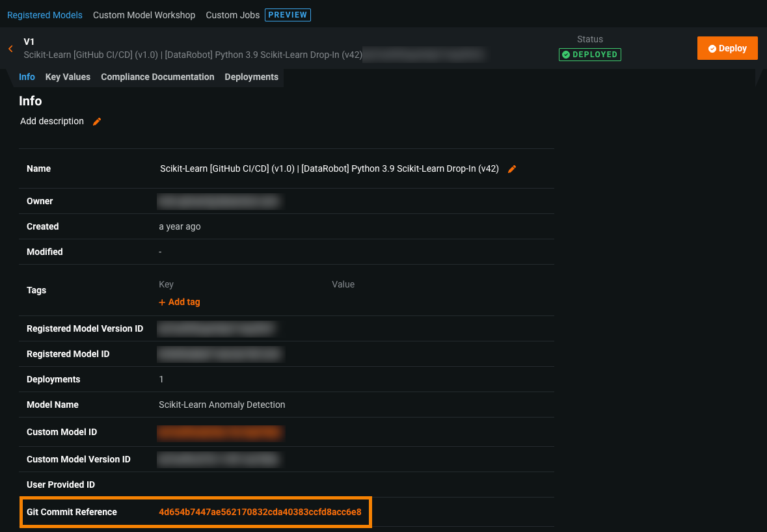Click the V1 version heading
This screenshot has height=532, width=767.
pyautogui.click(x=29, y=42)
